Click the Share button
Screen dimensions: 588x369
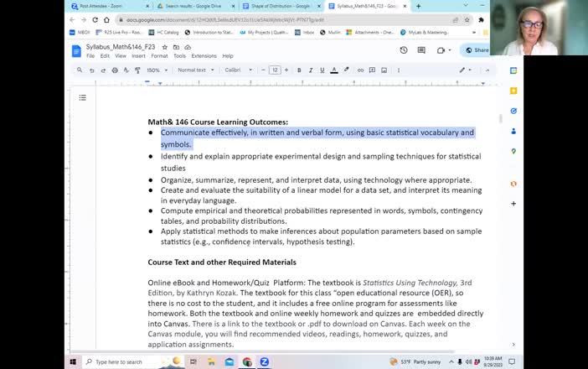coord(477,50)
